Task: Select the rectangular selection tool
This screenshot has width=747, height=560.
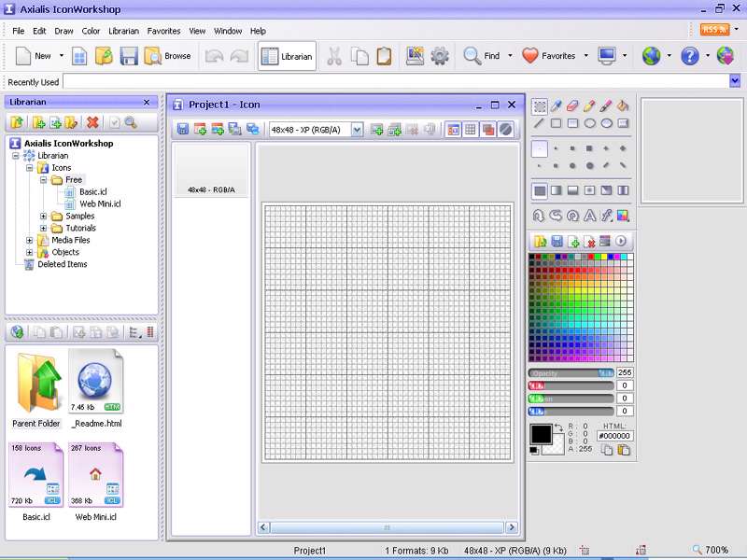Action: (540, 106)
